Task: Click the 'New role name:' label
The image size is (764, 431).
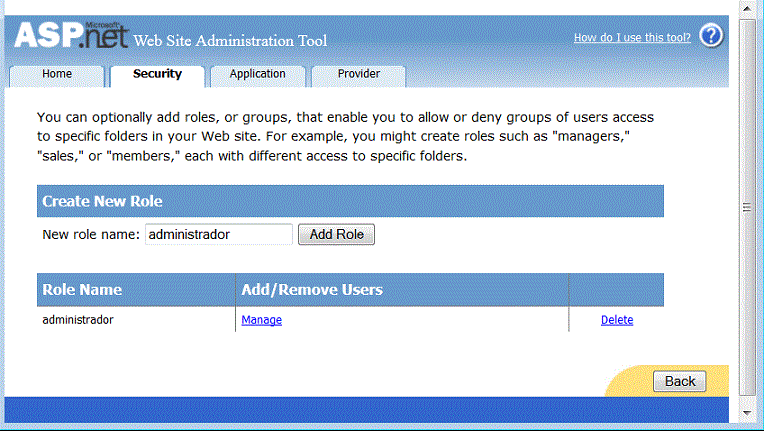Action: 91,235
